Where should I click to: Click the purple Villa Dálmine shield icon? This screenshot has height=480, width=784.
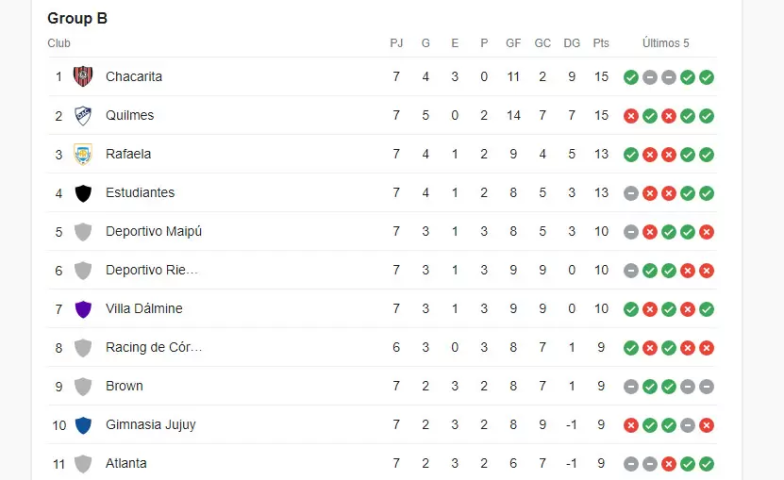(83, 309)
